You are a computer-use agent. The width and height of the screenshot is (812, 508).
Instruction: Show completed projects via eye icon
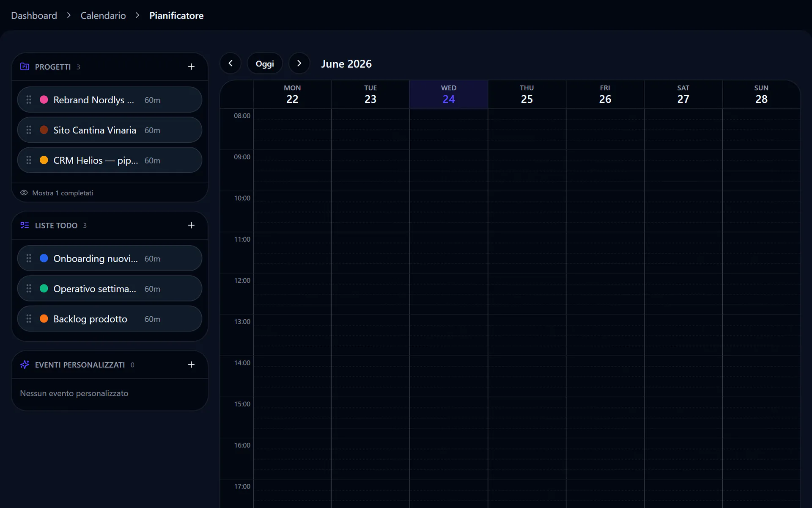pyautogui.click(x=24, y=193)
